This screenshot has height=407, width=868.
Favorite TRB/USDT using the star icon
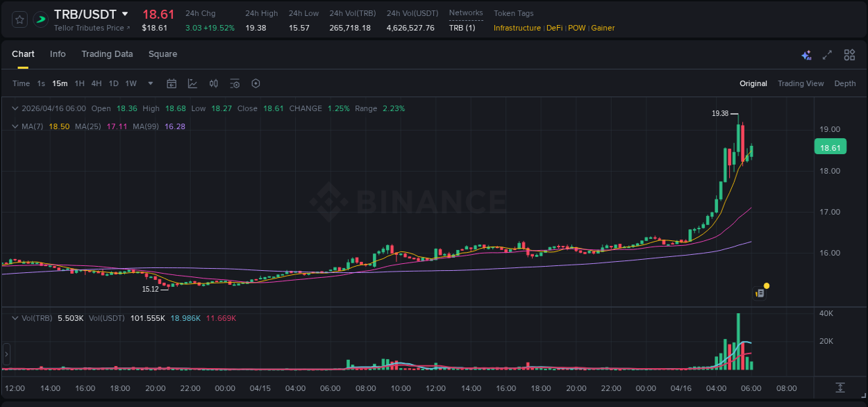19,19
